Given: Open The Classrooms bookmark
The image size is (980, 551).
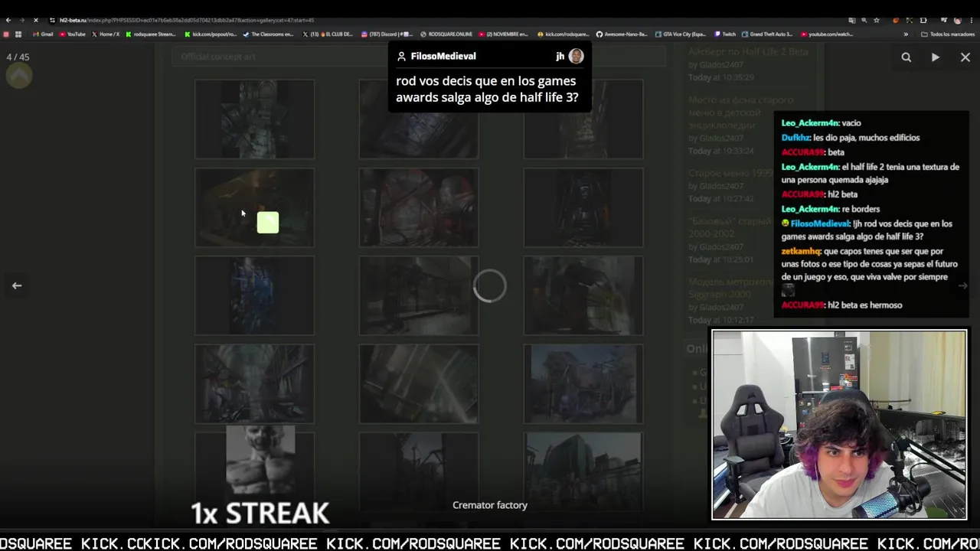Looking at the screenshot, I should point(268,34).
